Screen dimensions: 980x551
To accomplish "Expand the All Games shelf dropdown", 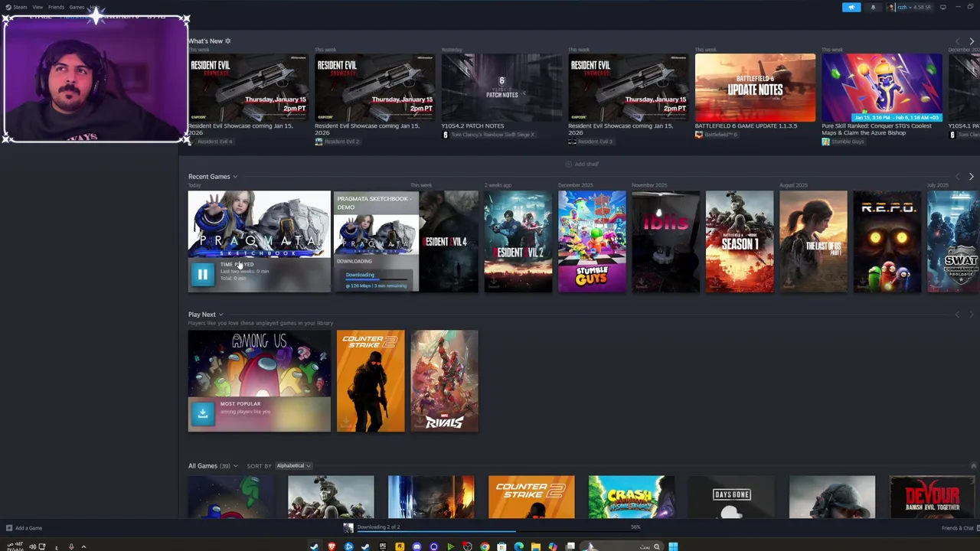I will click(235, 466).
